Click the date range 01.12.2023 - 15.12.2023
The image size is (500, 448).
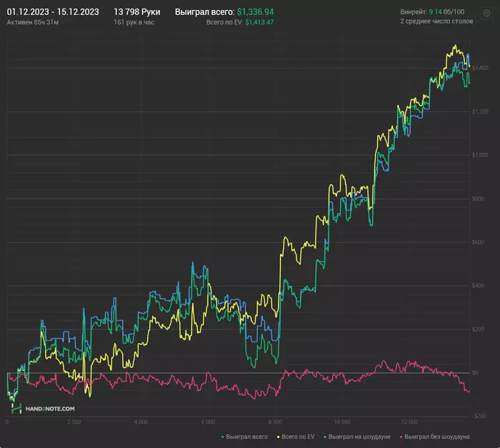53,12
